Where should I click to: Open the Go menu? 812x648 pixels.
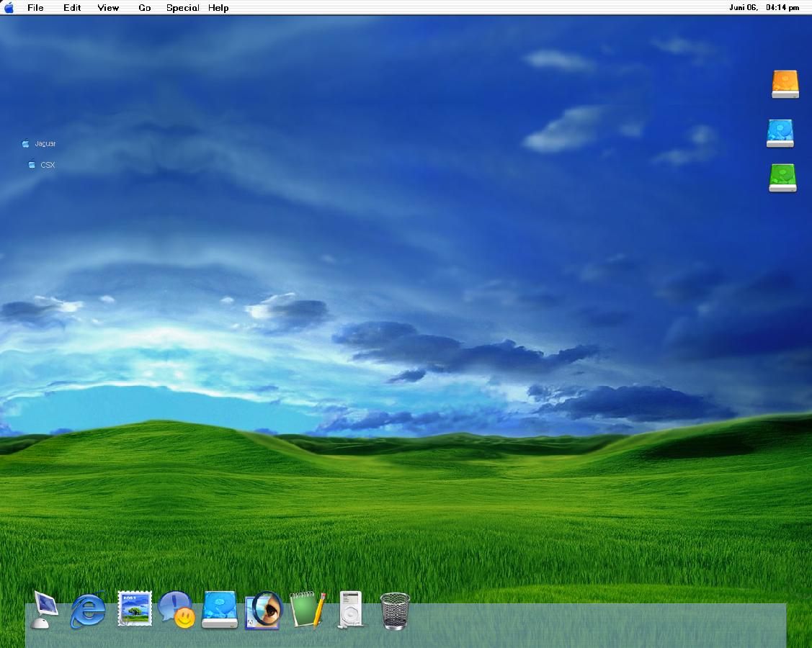145,8
